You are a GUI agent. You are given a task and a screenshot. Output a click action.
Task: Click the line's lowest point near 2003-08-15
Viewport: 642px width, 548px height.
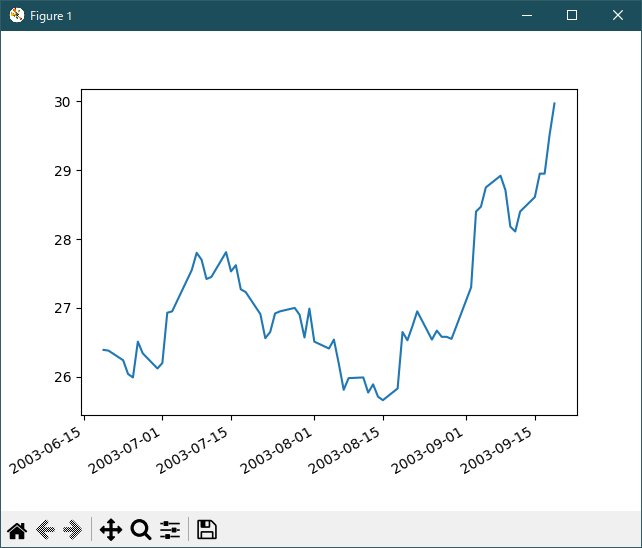383,400
